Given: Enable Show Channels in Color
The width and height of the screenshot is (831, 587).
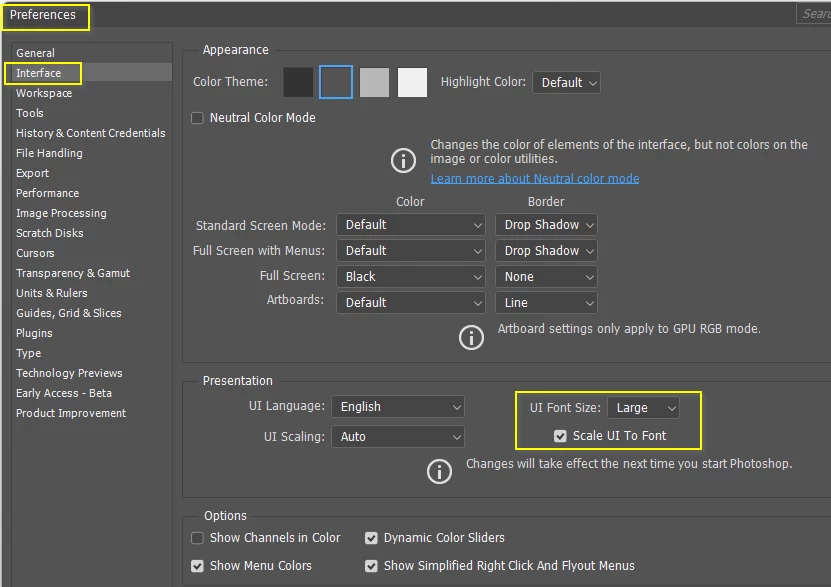Looking at the screenshot, I should [x=197, y=538].
